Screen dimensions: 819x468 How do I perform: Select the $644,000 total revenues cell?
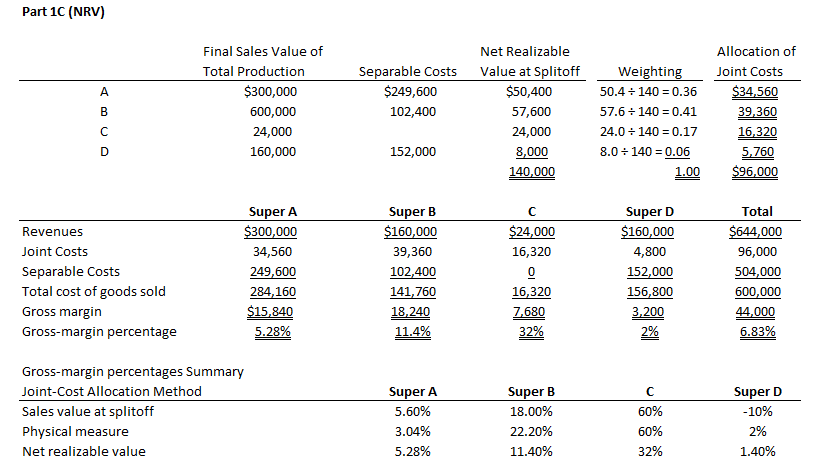pyautogui.click(x=756, y=232)
